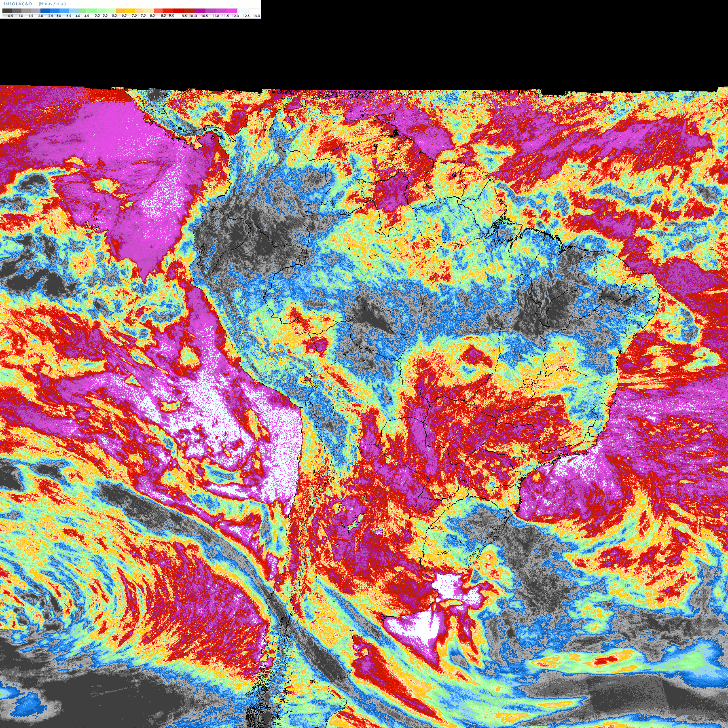Click the '6.0' legend value label
Image resolution: width=728 pixels, height=728 pixels.
point(114,15)
